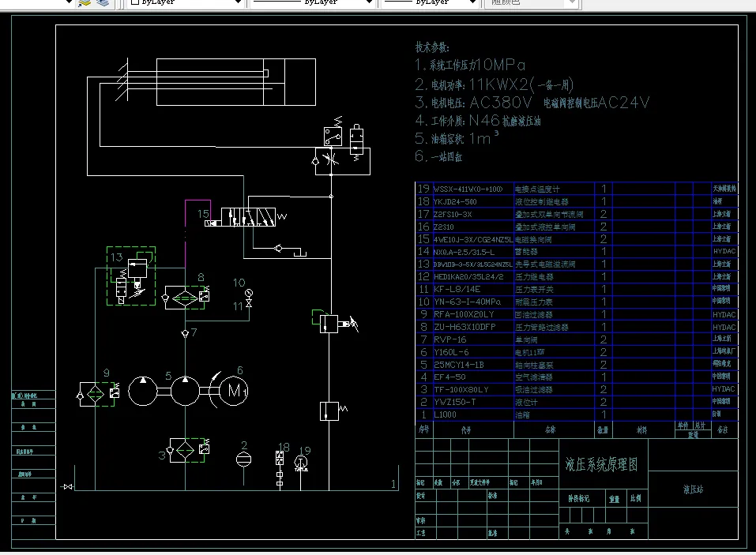
Task: Select the thermometer symbol under label 19
Action: tap(301, 463)
